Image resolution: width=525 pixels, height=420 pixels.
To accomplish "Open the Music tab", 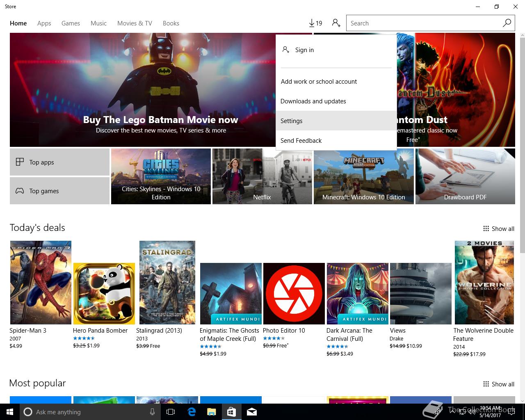I will (98, 23).
